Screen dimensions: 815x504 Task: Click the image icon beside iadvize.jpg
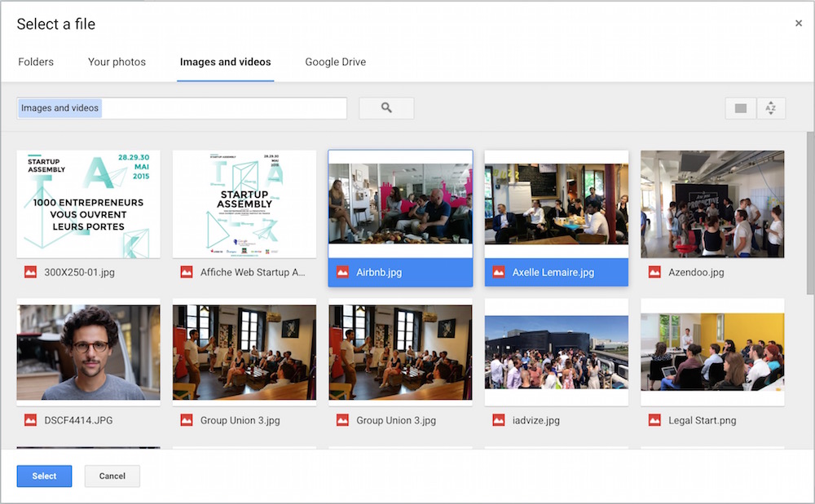499,420
